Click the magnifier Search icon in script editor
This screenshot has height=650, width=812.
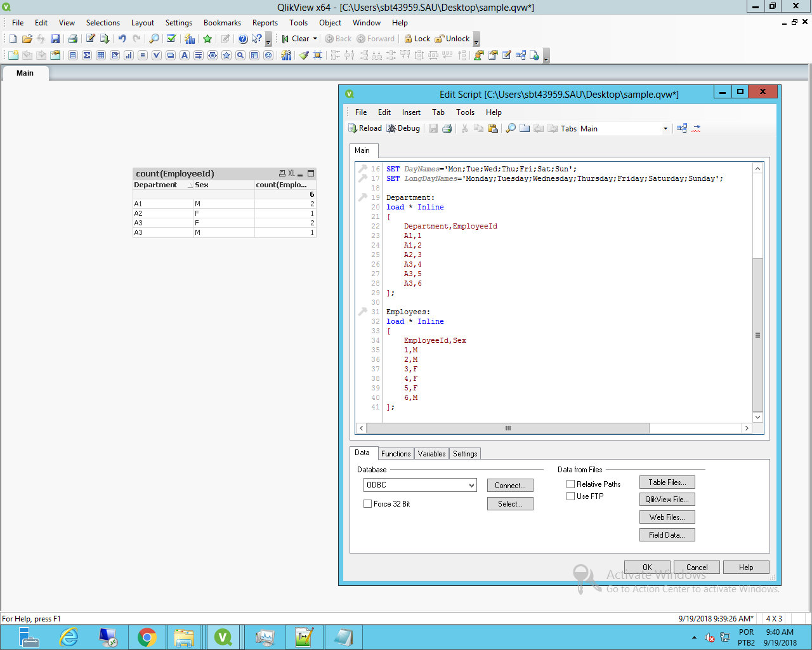click(x=511, y=128)
